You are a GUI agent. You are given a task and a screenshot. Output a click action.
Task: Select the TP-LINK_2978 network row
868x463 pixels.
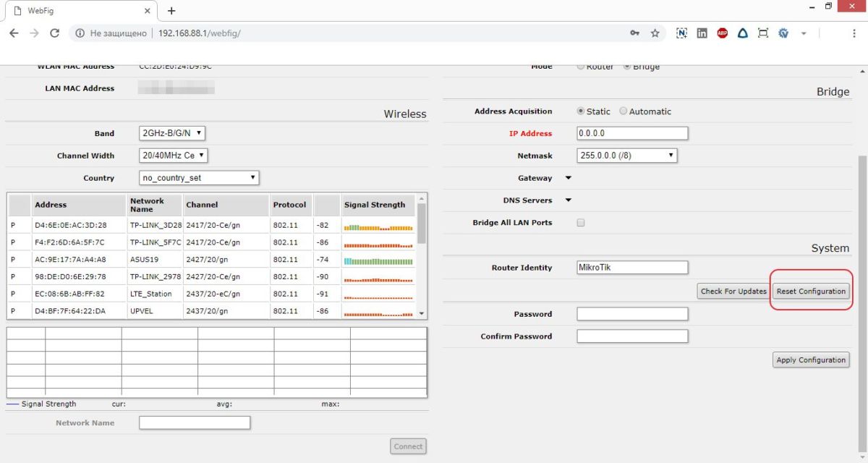point(212,276)
